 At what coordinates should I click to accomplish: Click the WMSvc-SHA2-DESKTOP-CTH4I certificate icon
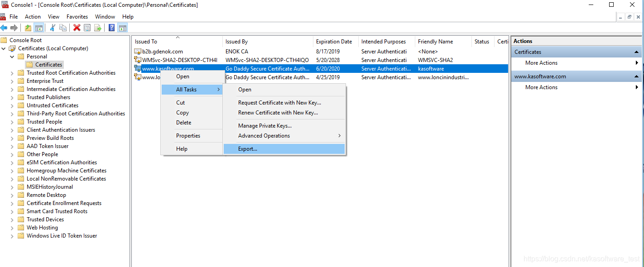pyautogui.click(x=138, y=60)
